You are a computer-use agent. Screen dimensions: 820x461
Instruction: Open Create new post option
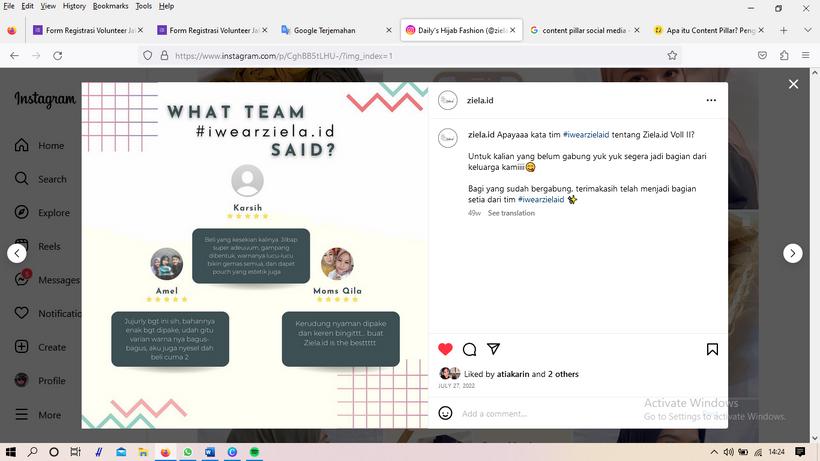pyautogui.click(x=40, y=347)
